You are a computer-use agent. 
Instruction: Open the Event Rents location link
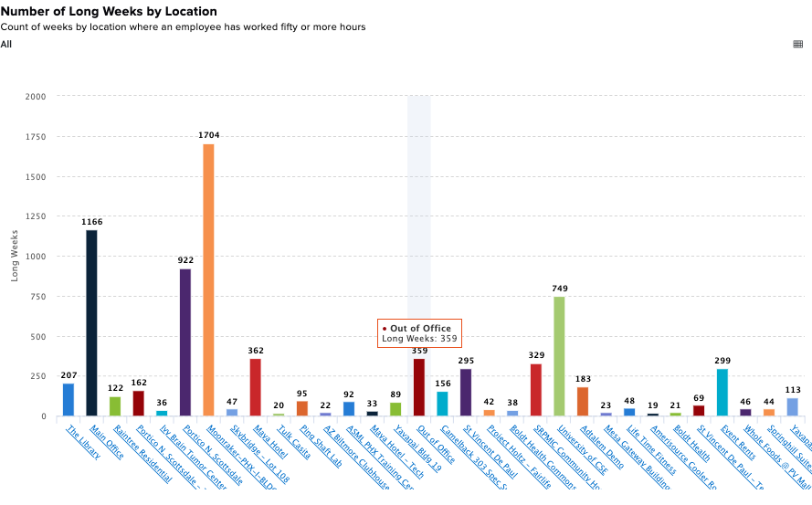click(738, 442)
